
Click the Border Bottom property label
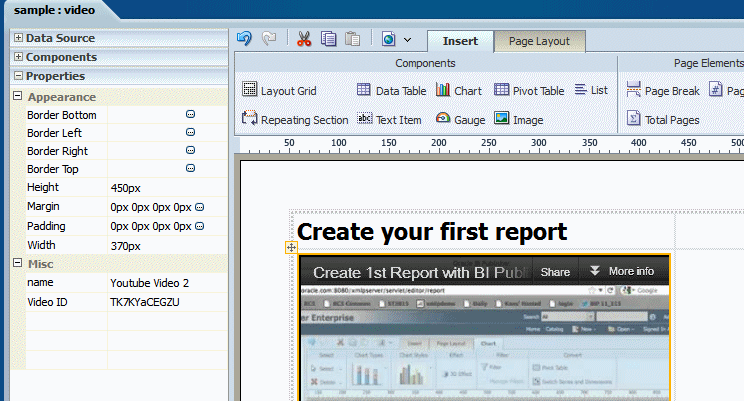coord(62,115)
